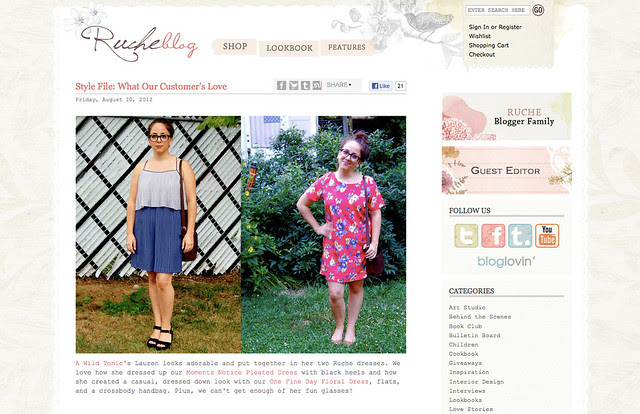
Task: Open the FEATURES navigation tab
Action: [x=347, y=47]
